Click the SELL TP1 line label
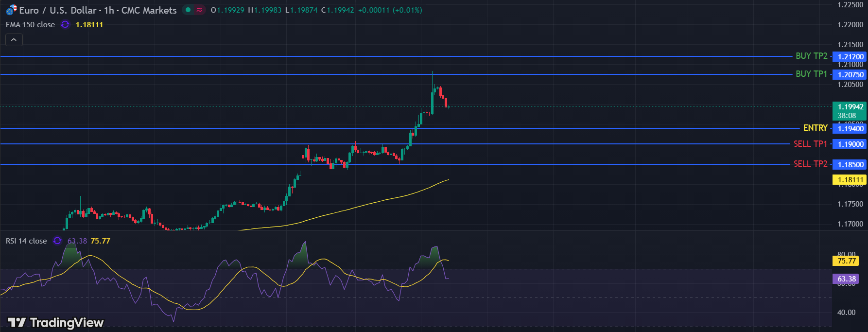 coord(810,144)
